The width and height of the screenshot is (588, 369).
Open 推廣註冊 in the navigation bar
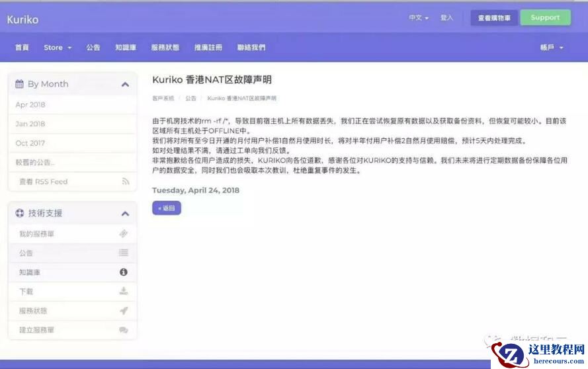(208, 48)
